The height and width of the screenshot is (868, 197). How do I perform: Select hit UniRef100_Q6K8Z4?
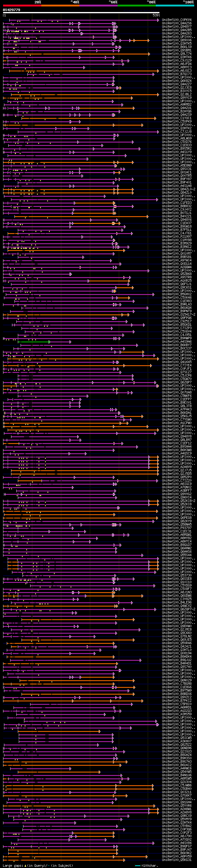(x=177, y=81)
